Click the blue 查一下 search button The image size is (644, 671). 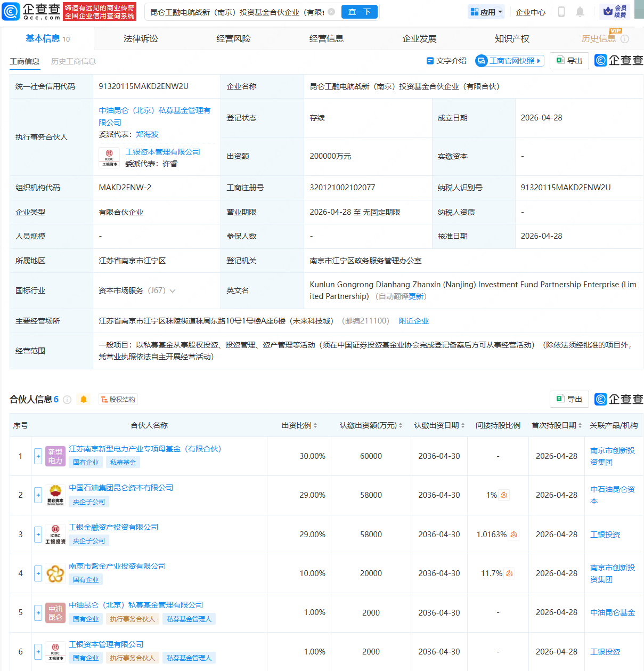(359, 12)
